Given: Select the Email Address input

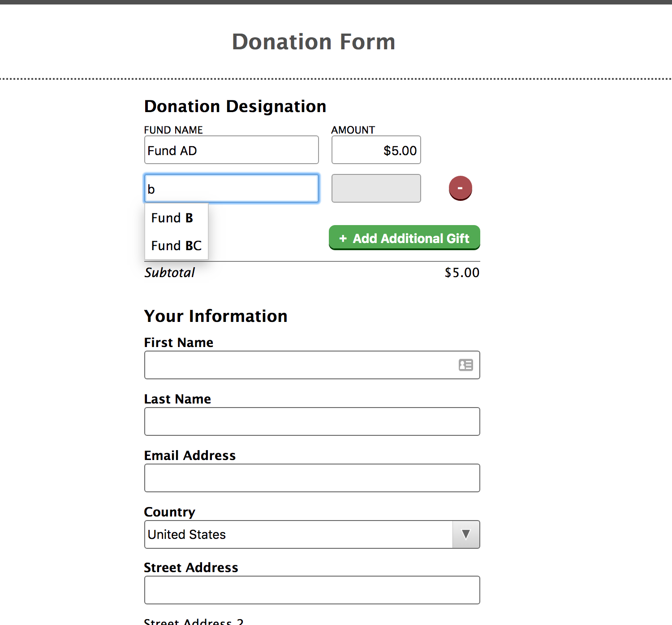Looking at the screenshot, I should tap(312, 478).
